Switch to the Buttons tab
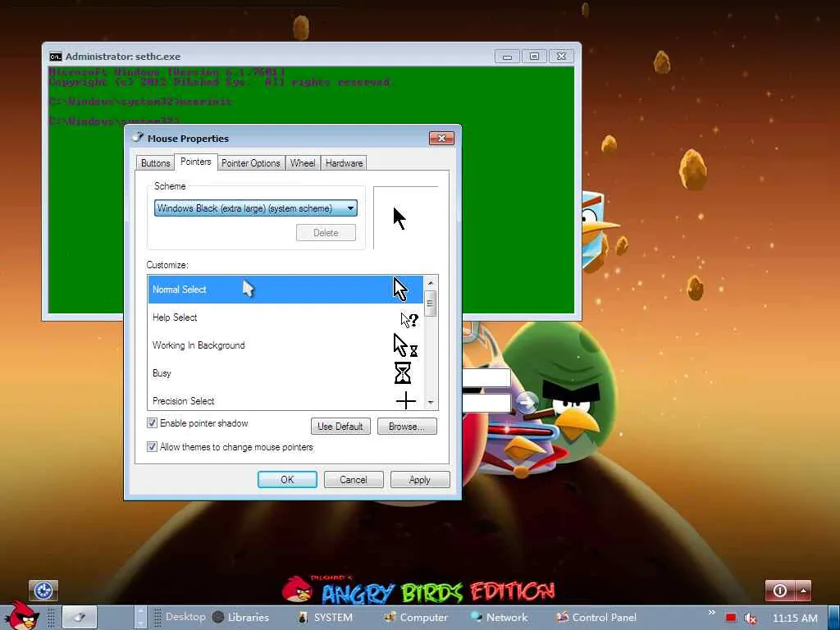The height and width of the screenshot is (630, 840). tap(155, 163)
